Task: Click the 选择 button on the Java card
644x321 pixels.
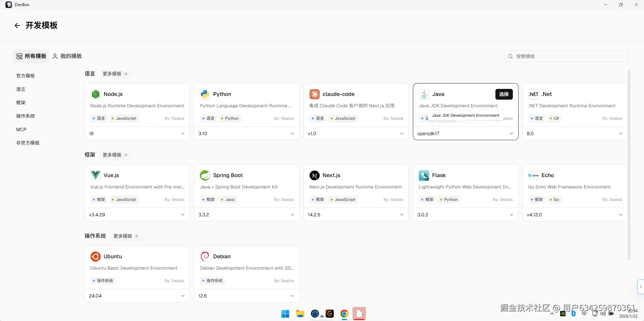Action: [x=504, y=94]
